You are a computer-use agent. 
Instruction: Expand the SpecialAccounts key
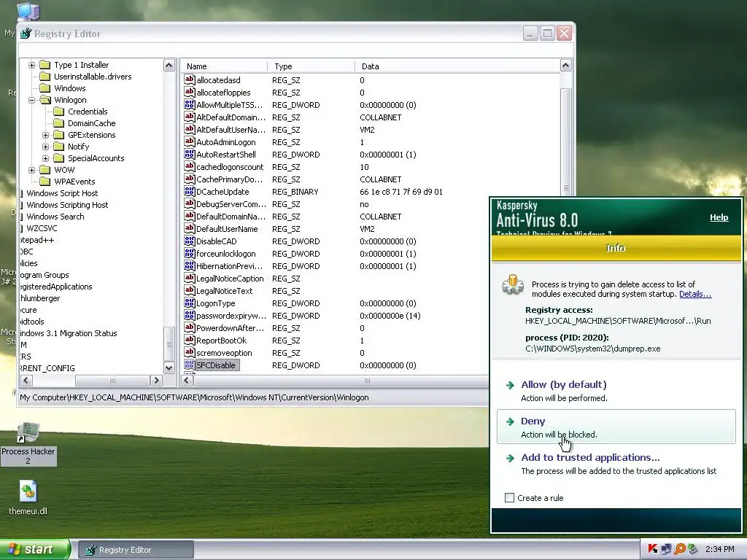pos(45,158)
